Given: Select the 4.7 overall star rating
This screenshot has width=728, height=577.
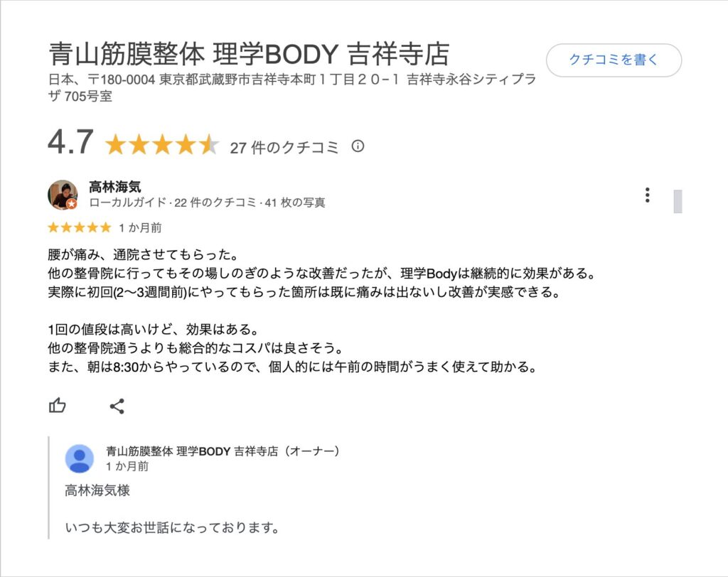Looking at the screenshot, I should 161,145.
